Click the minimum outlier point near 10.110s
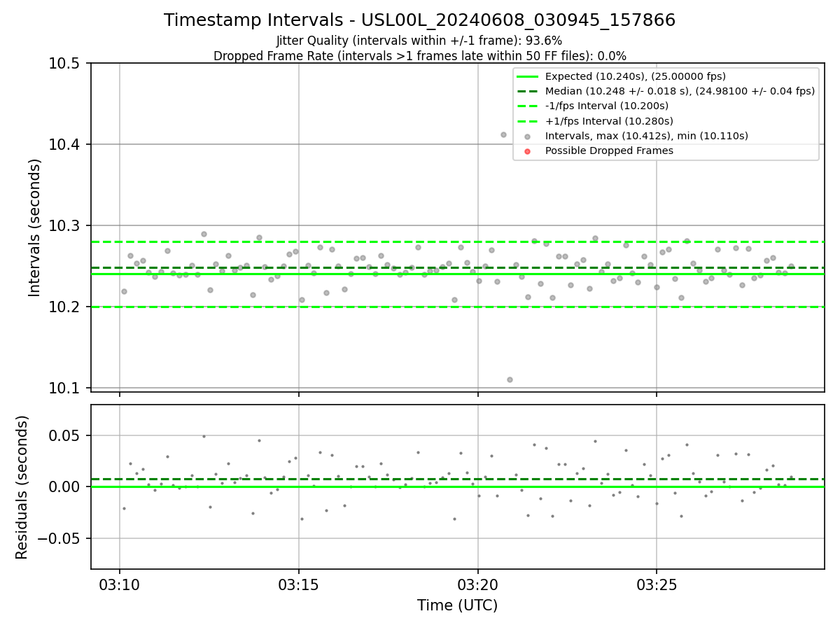 click(510, 379)
